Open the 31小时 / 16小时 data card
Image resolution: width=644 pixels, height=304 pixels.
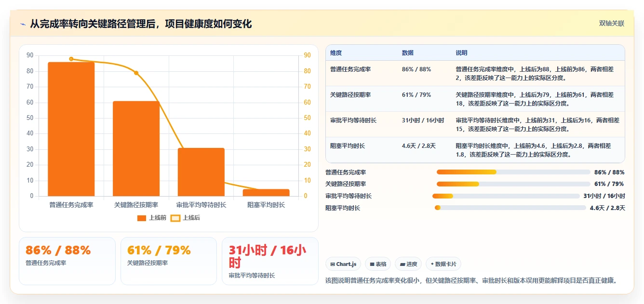pyautogui.click(x=270, y=261)
